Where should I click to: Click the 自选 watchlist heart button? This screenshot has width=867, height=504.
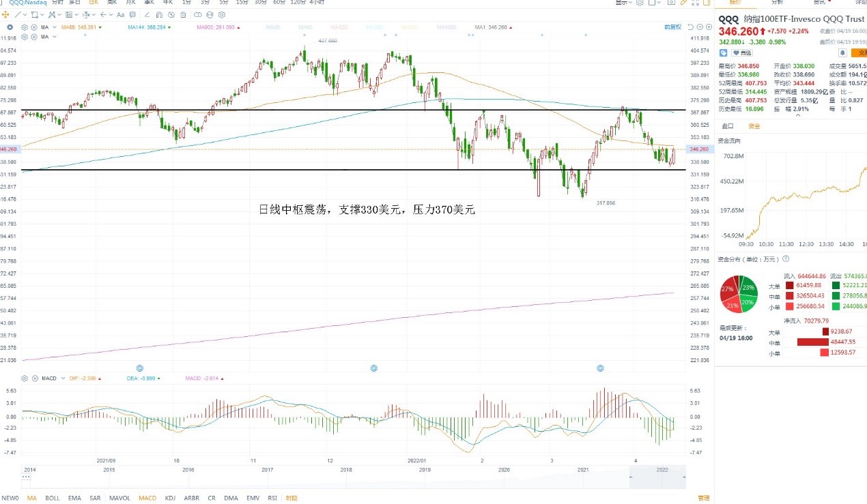(x=742, y=53)
